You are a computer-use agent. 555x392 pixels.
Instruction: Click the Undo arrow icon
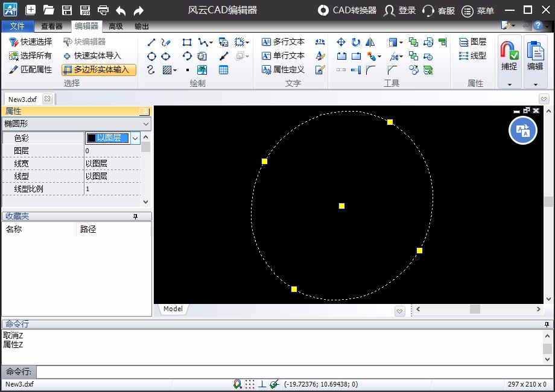121,10
